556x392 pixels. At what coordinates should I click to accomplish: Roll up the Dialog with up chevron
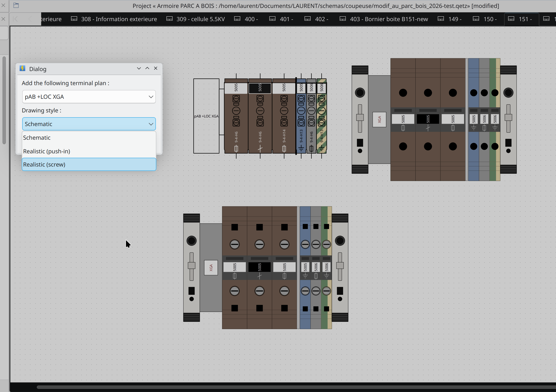point(147,68)
